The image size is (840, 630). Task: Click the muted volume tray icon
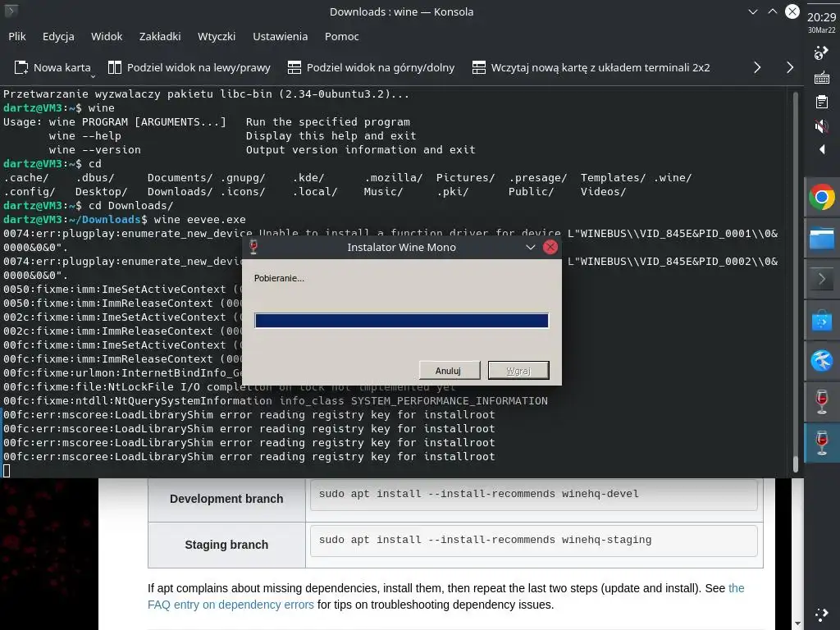[822, 126]
